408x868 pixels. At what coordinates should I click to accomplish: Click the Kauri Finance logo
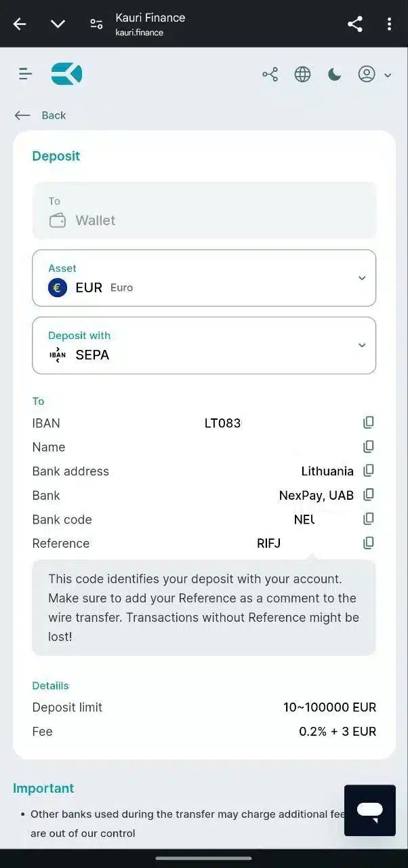pos(66,74)
